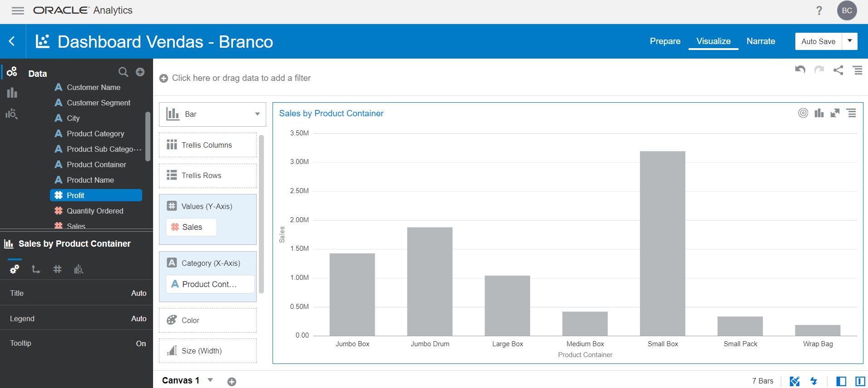
Task: Select Customer Segment data element
Action: (99, 103)
